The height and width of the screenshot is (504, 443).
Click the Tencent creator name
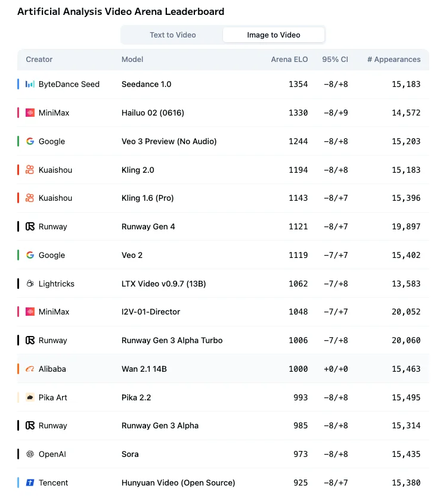coord(53,483)
